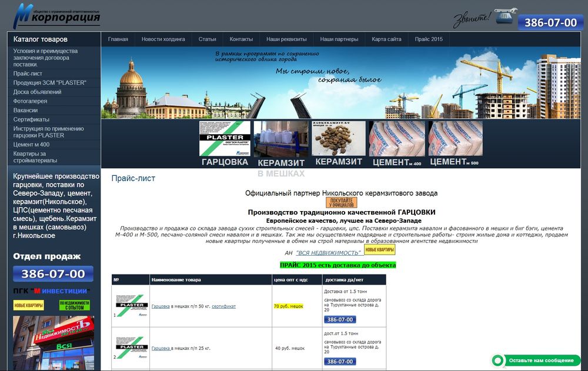The height and width of the screenshot is (371, 588).
Task: Open Цемент м 400 sidebar link
Action: 31,145
